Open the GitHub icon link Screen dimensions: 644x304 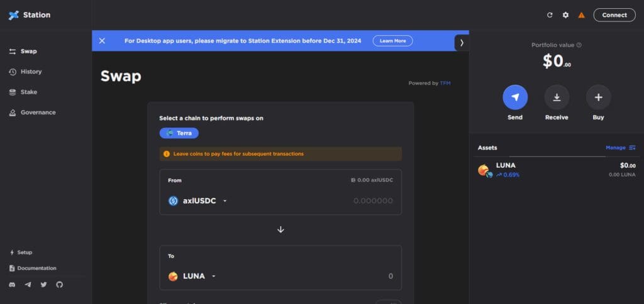[x=60, y=285]
